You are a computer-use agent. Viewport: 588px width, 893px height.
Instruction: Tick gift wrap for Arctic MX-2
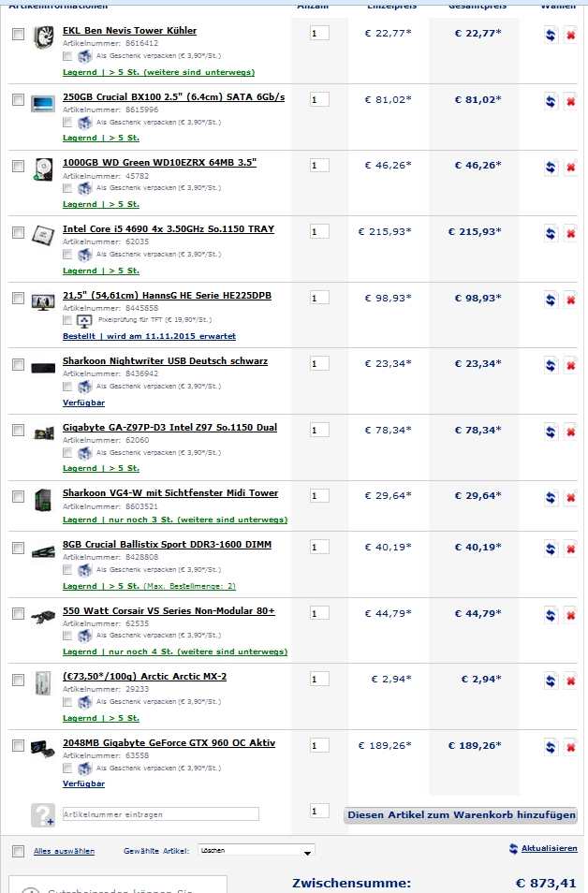point(67,702)
